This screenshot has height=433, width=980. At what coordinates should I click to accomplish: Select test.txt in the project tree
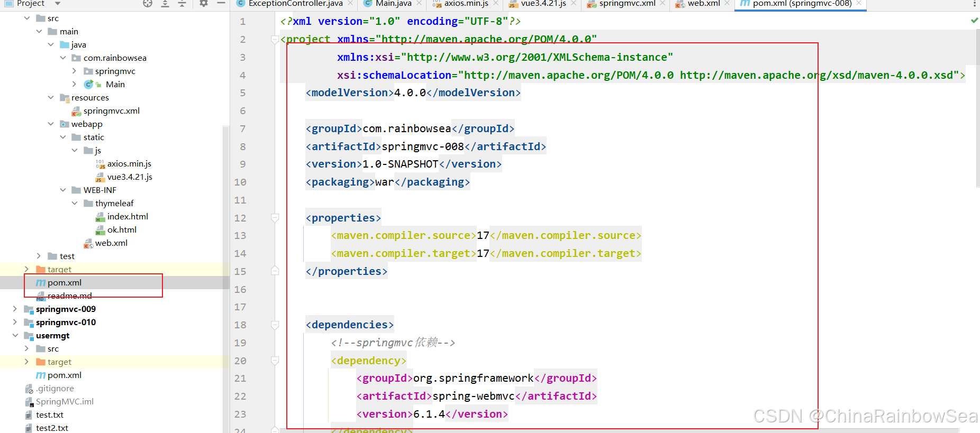50,414
